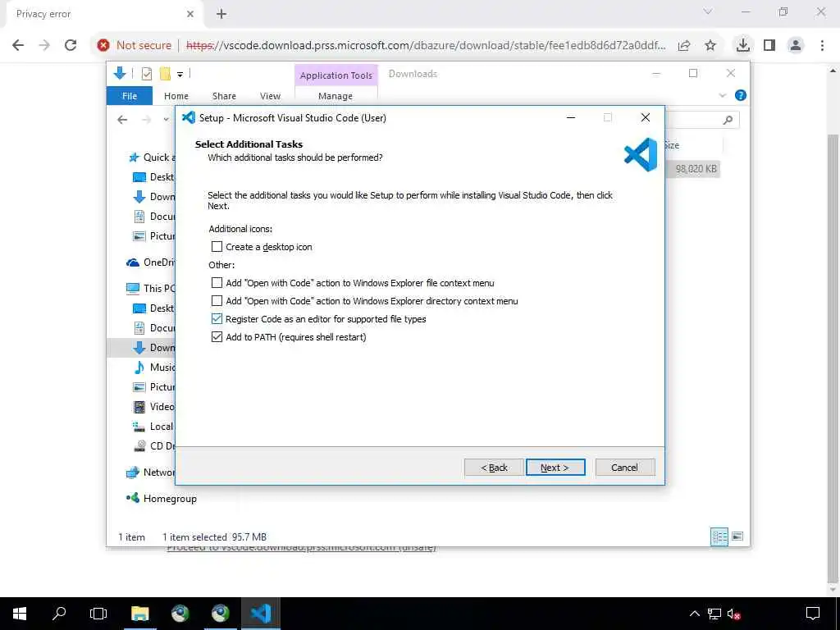The width and height of the screenshot is (840, 630).
Task: Select This PC in navigation pane
Action: tap(151, 289)
